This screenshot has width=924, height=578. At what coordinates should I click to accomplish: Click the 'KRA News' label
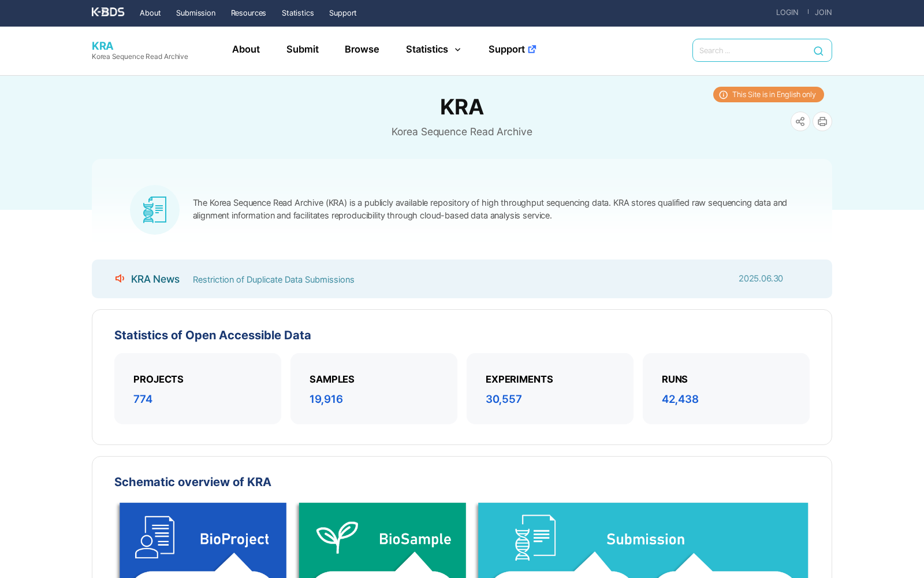155,279
